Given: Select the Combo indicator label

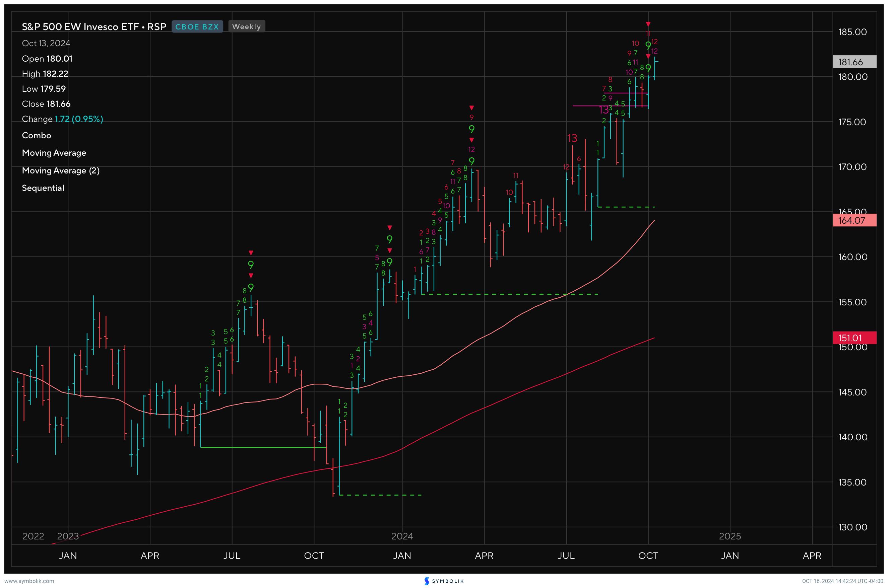Looking at the screenshot, I should tap(37, 135).
